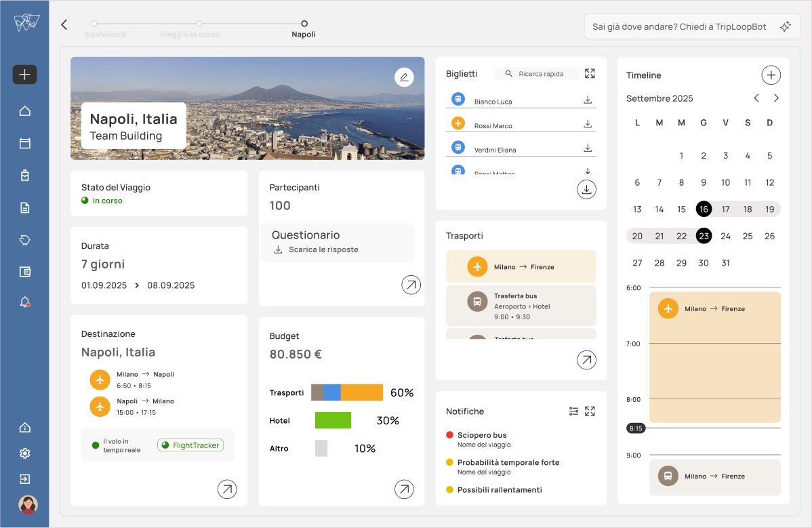Open the user avatar profile
Viewport: 812px width, 528px height.
pos(28,504)
